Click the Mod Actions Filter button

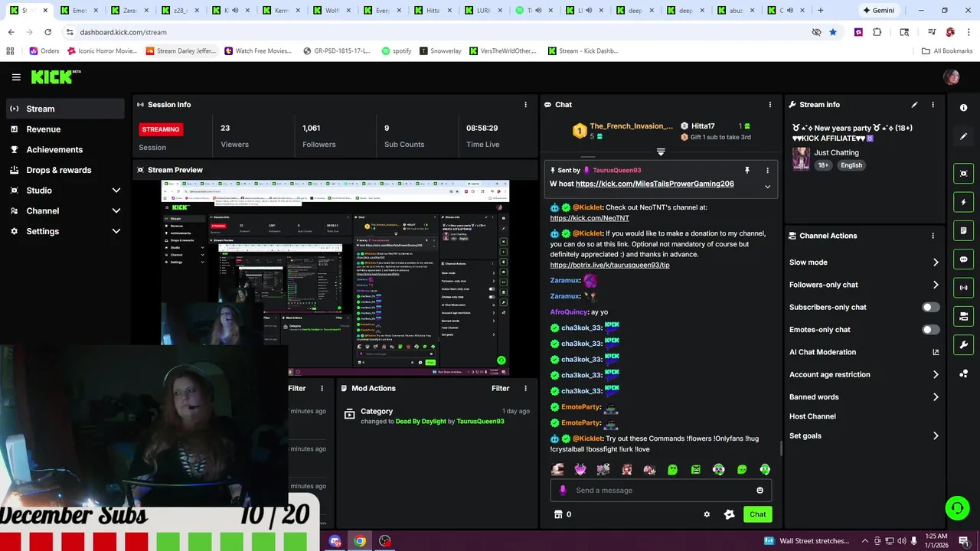(x=500, y=389)
